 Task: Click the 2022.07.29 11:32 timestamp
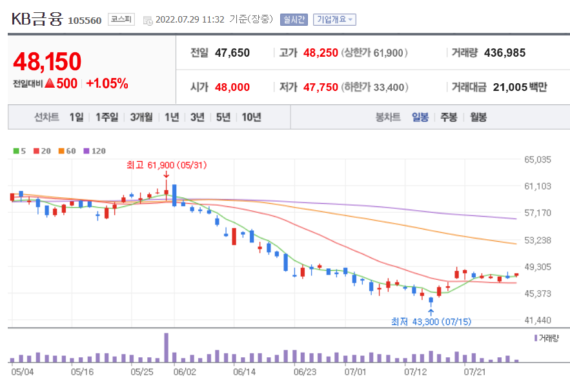point(190,19)
